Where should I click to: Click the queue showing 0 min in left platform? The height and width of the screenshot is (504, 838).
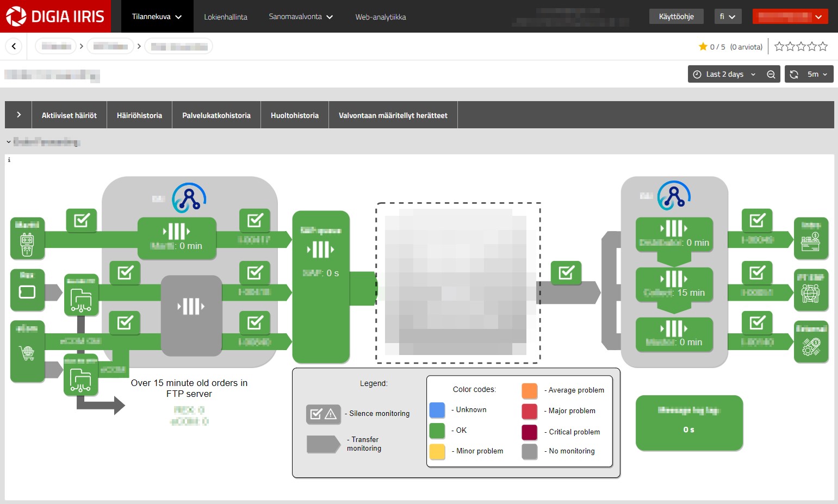(x=177, y=238)
